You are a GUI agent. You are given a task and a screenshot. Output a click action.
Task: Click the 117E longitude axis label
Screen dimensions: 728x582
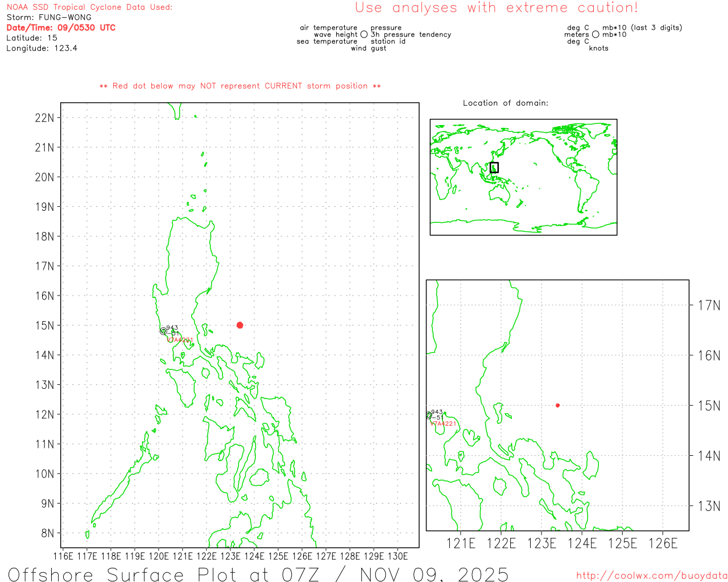point(87,556)
